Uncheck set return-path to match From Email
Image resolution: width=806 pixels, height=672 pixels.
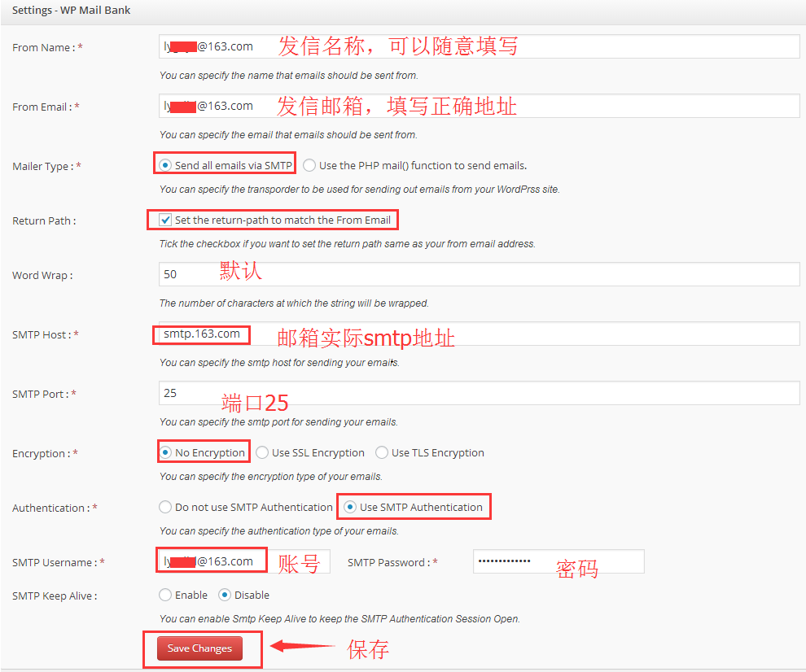(x=165, y=219)
